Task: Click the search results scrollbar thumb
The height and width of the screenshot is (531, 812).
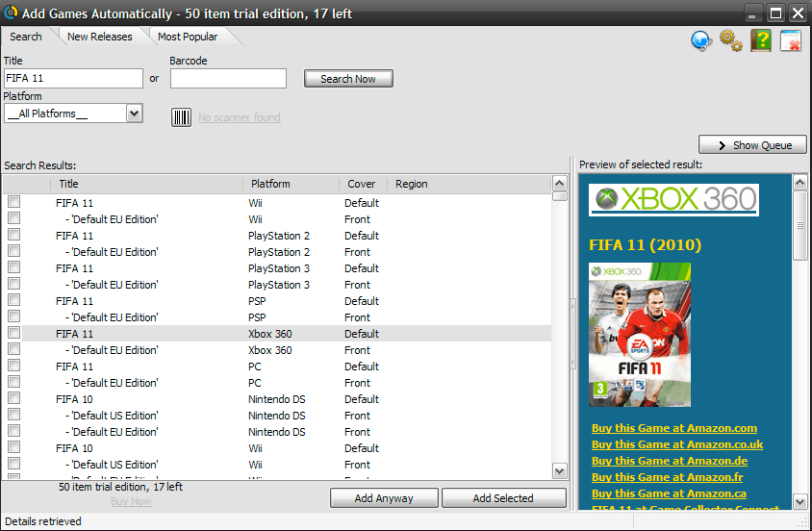Action: [559, 196]
